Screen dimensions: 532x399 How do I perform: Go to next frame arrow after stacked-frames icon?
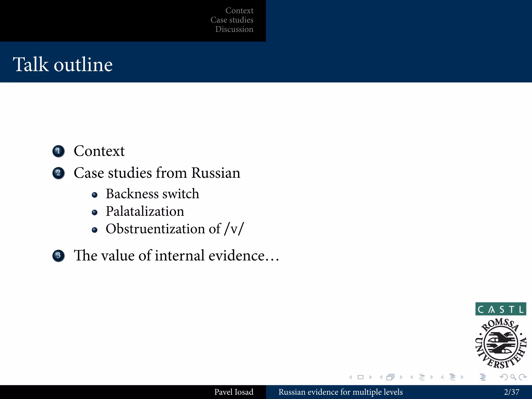click(401, 377)
